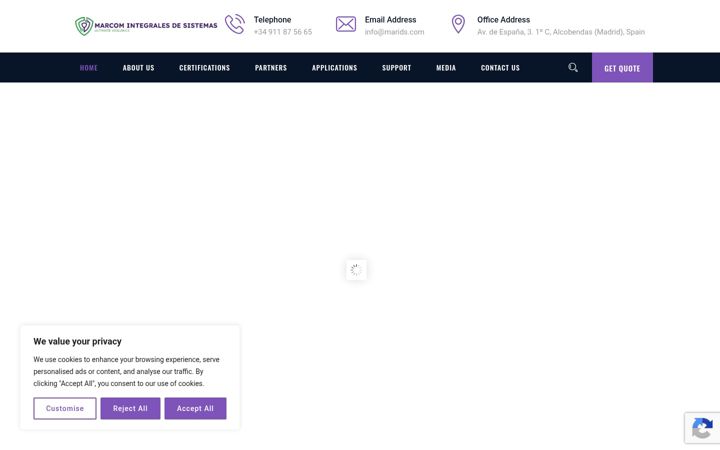Click the "We value your privacy" heading
The image size is (720, 450).
(77, 342)
